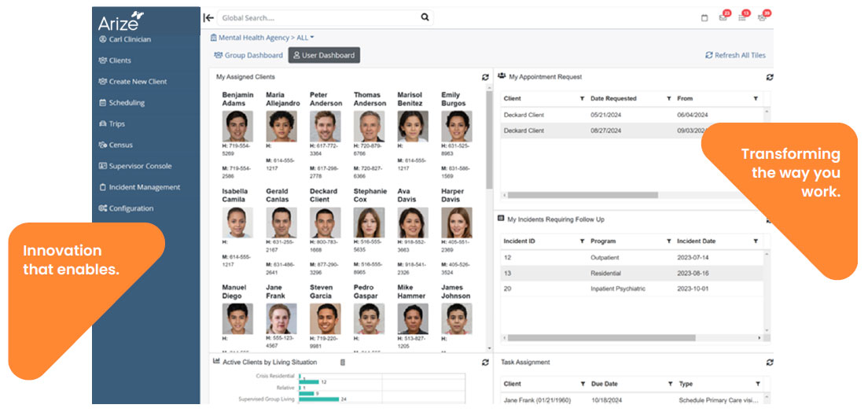Filter appointment Client column

582,98
